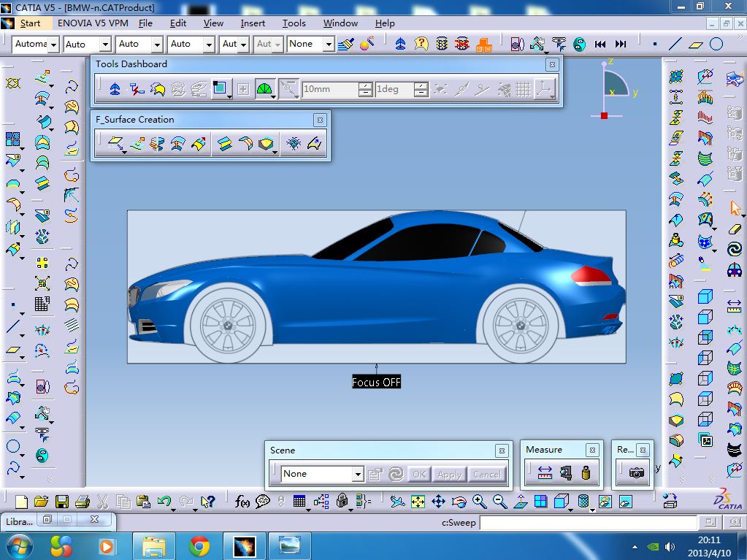
Task: Click the Focus OFF label below the car
Action: click(376, 382)
